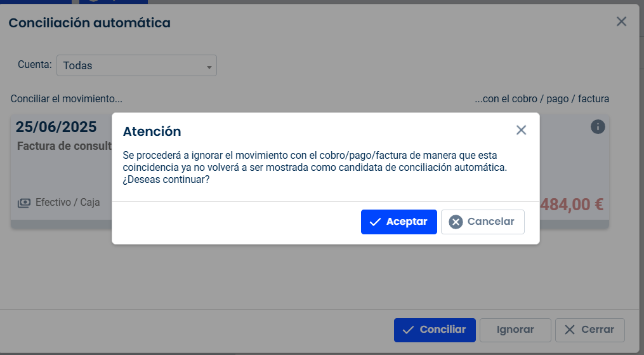This screenshot has height=355, width=644.
Task: Click the Efectivo / Caja cash icon
Action: (24, 203)
